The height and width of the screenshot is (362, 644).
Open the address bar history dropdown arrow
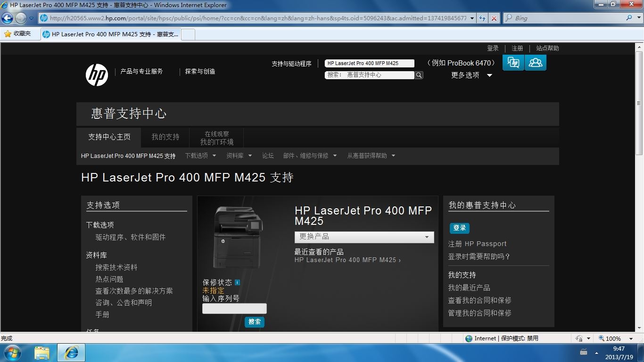tap(472, 18)
